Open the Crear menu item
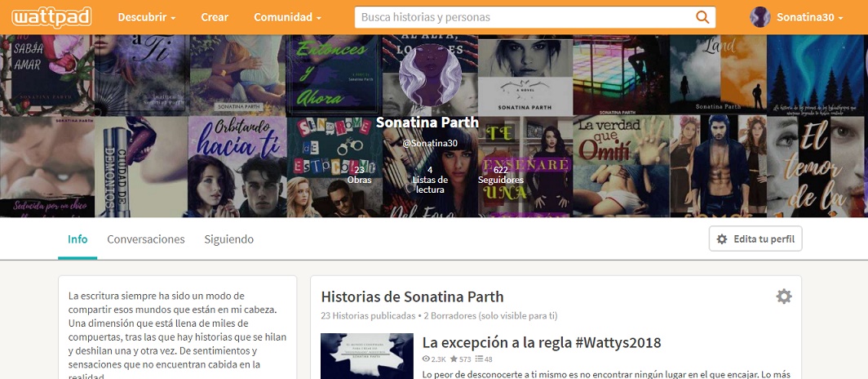868x379 pixels. pos(215,17)
